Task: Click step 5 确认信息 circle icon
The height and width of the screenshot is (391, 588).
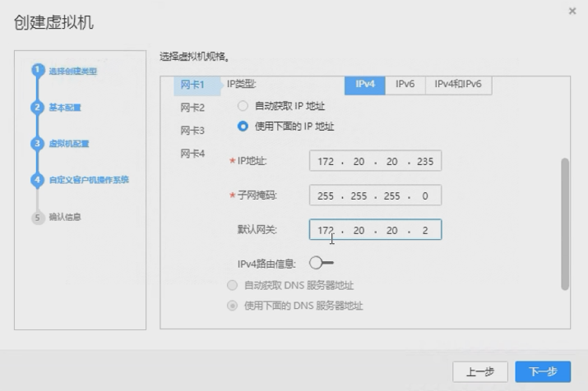Action: click(x=37, y=217)
